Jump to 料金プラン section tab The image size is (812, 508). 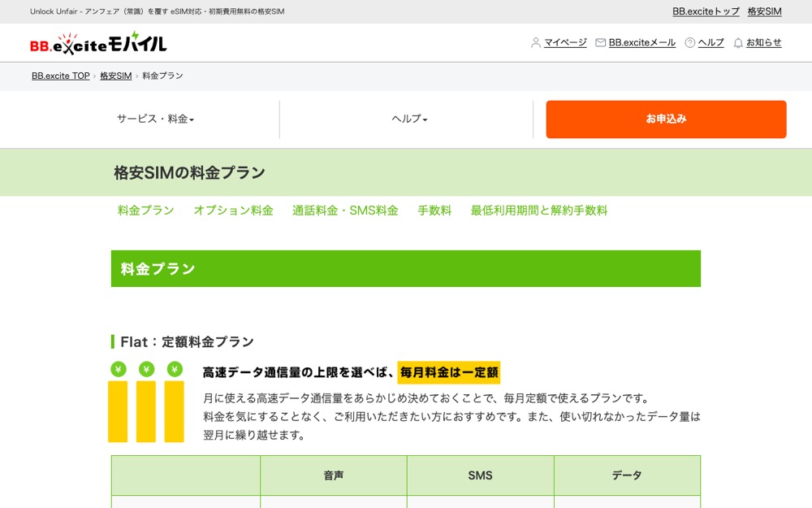(x=145, y=211)
